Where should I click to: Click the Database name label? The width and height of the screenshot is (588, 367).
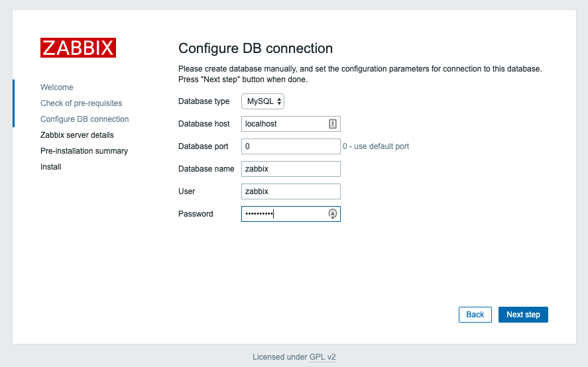tap(206, 169)
